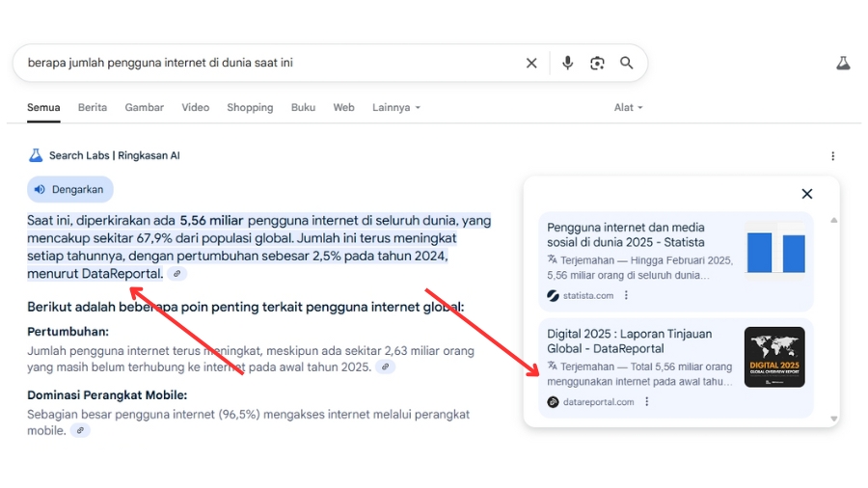Click the DataReportal favicon icon
The image size is (868, 488).
pyautogui.click(x=553, y=402)
